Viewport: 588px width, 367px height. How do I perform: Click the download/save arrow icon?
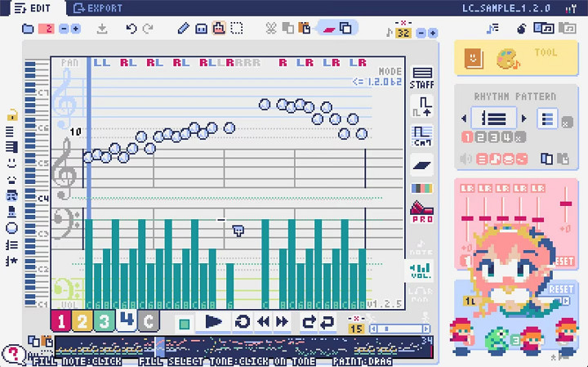coord(102,29)
